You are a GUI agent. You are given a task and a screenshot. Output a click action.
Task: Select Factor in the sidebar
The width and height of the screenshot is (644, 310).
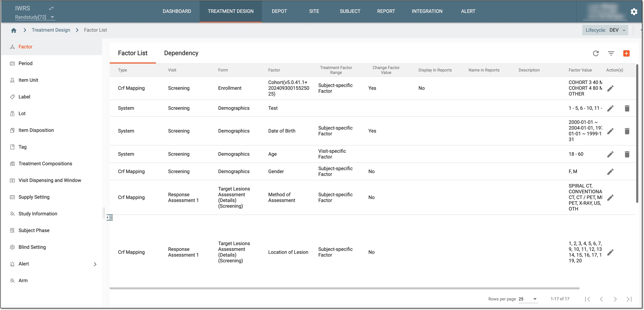tap(51, 47)
